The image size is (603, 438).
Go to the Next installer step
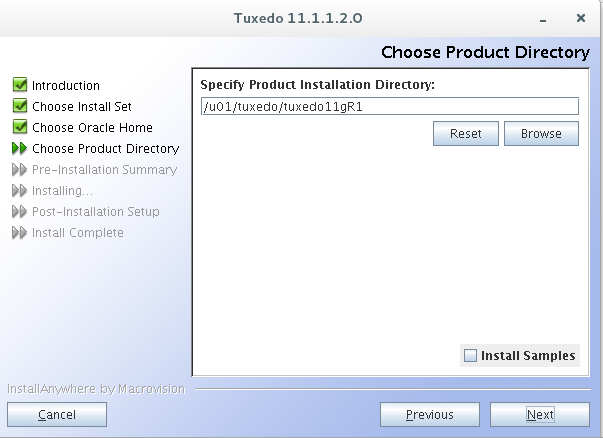click(x=540, y=415)
